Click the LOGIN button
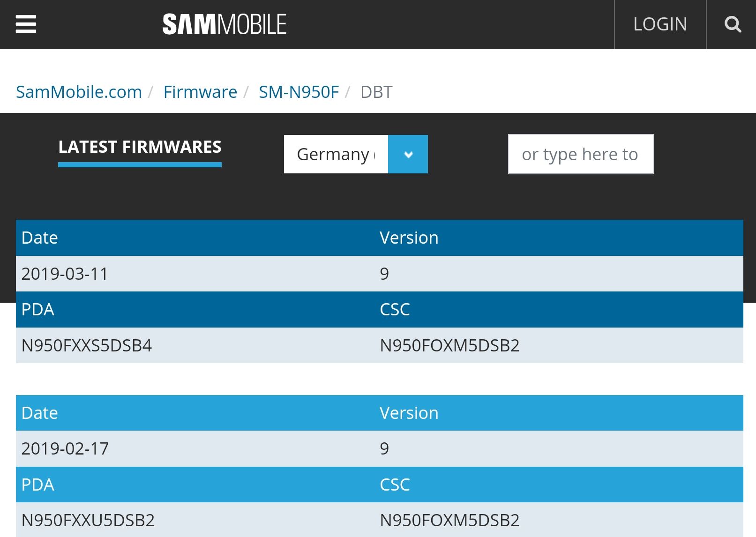The width and height of the screenshot is (756, 537). 660,24
